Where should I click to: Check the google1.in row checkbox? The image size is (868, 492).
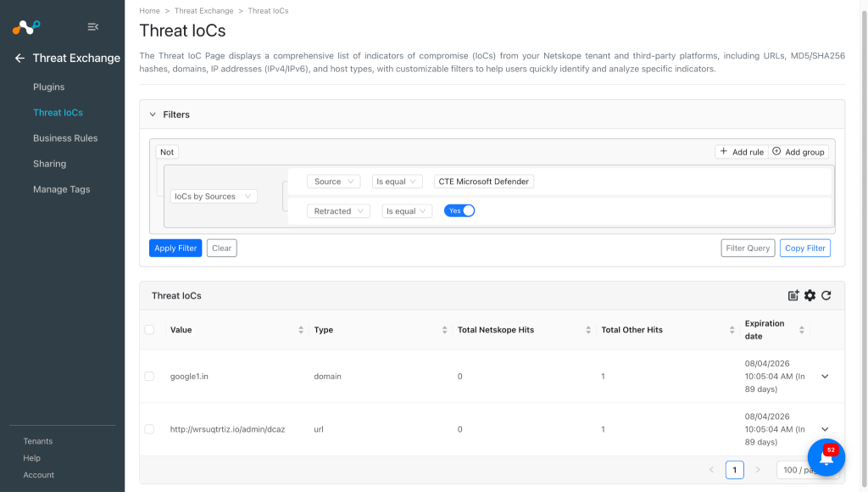pyautogui.click(x=149, y=376)
